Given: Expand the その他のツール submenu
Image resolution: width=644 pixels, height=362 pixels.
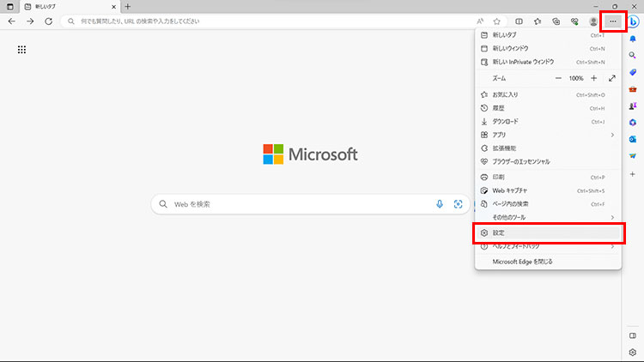Looking at the screenshot, I should 547,217.
